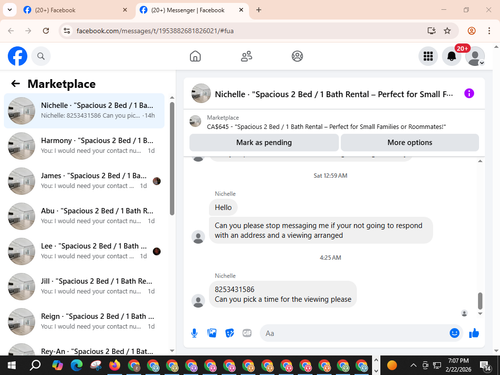This screenshot has height=375, width=500.
Task: Click the site information icon in address bar
Action: [67, 31]
